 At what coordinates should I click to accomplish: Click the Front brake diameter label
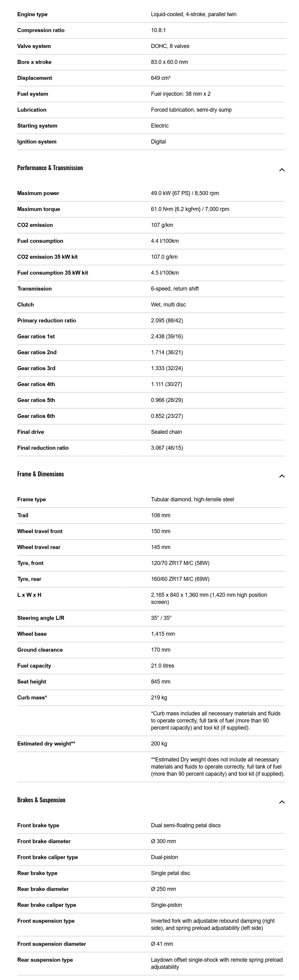pos(44,841)
